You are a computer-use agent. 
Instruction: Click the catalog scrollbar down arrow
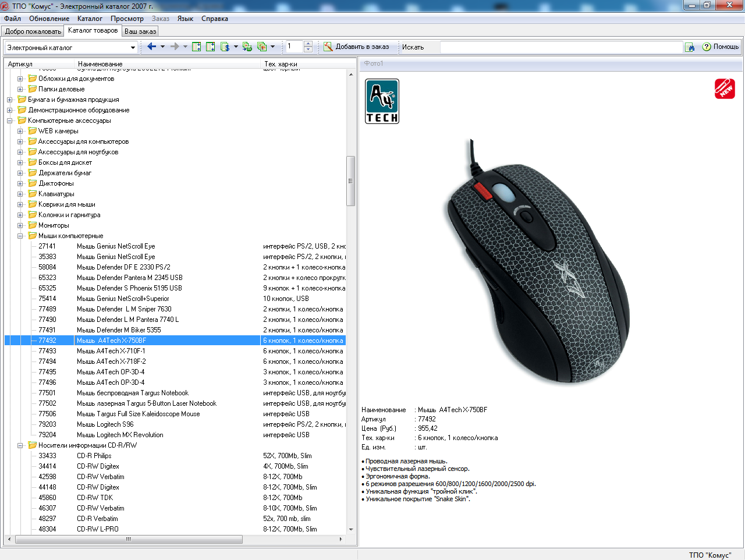(350, 529)
